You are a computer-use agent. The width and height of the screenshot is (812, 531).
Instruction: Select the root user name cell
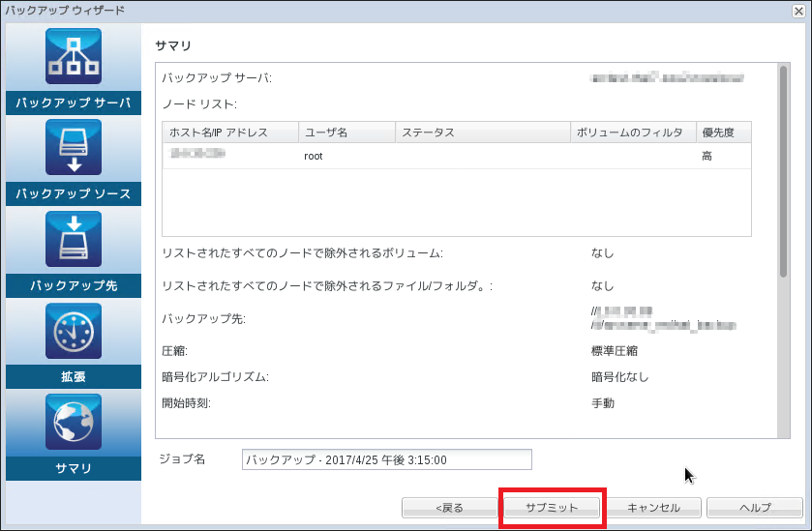(314, 156)
